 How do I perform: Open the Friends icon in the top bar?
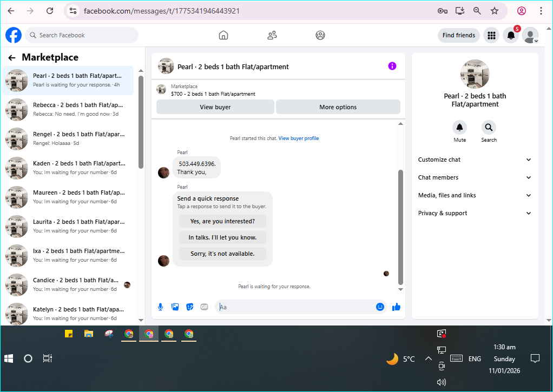(272, 35)
